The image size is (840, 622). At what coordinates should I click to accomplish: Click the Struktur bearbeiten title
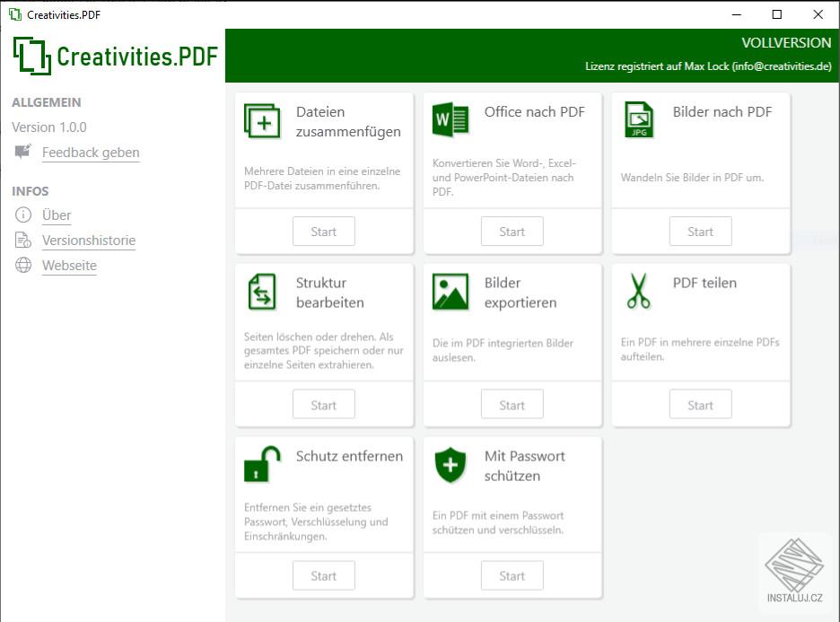(x=330, y=293)
